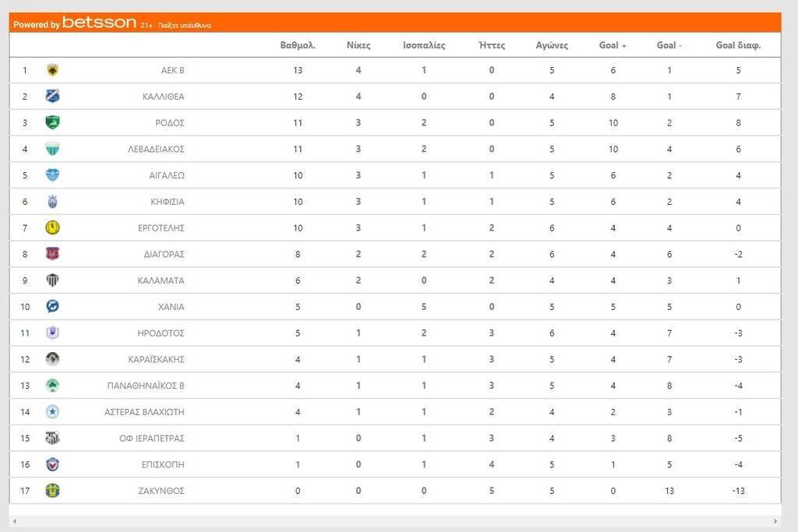Image resolution: width=798 pixels, height=532 pixels.
Task: Click the green ΡΟΔΟΣ team crest
Action: point(52,122)
